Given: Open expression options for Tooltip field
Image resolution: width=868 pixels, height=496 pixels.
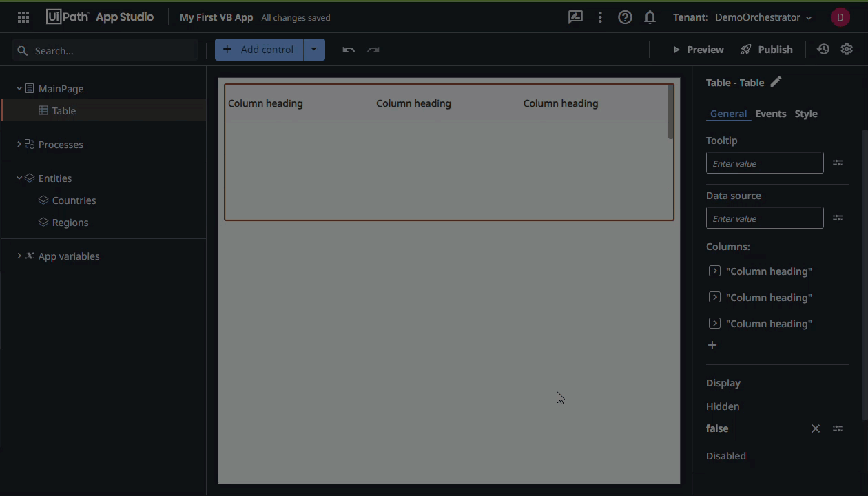Looking at the screenshot, I should point(838,163).
